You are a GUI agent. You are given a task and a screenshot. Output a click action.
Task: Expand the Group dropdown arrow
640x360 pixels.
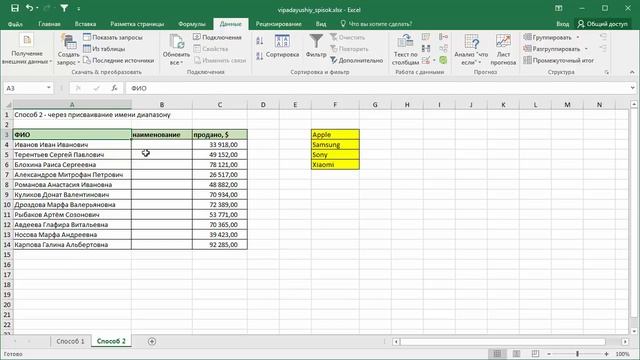[x=578, y=37]
